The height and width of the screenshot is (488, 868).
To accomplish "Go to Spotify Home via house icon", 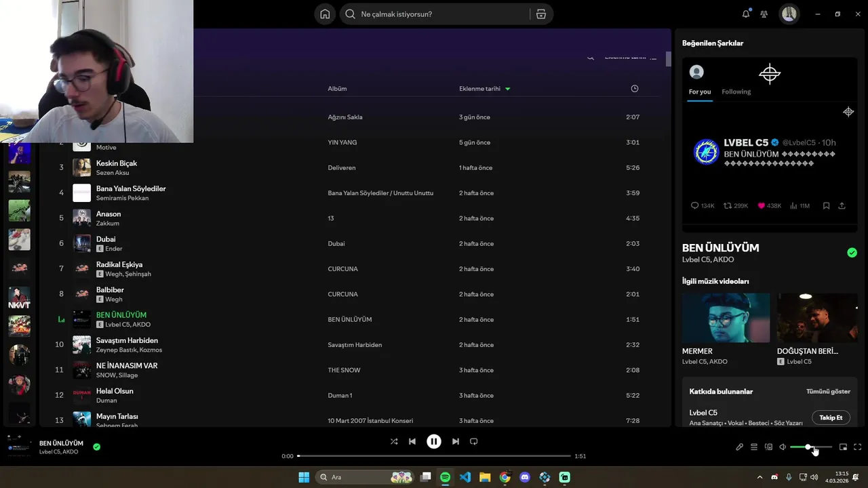I will pos(325,14).
